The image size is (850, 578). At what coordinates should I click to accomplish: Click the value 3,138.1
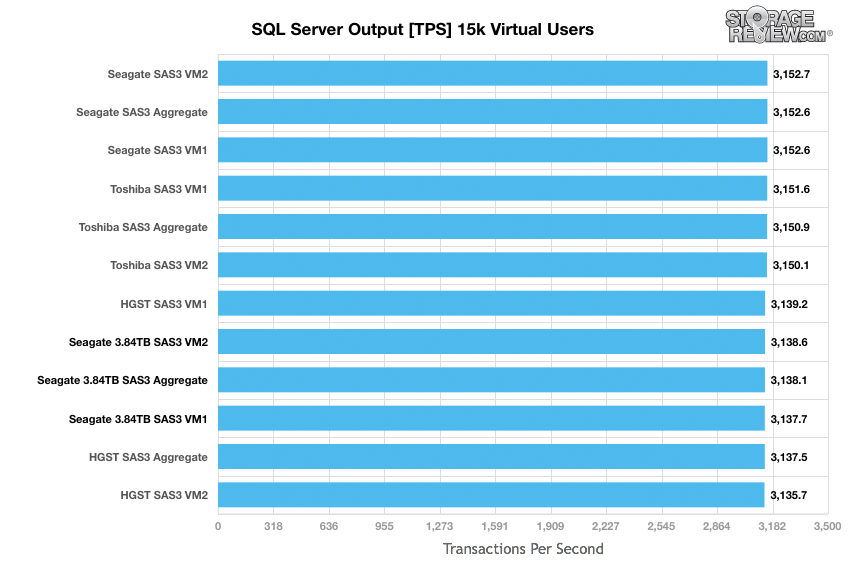789,380
